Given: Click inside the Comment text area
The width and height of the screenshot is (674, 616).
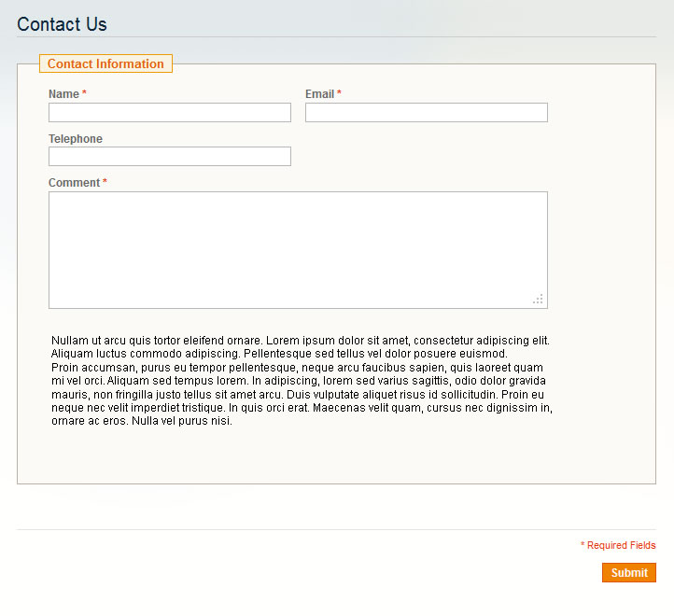Looking at the screenshot, I should tap(297, 249).
